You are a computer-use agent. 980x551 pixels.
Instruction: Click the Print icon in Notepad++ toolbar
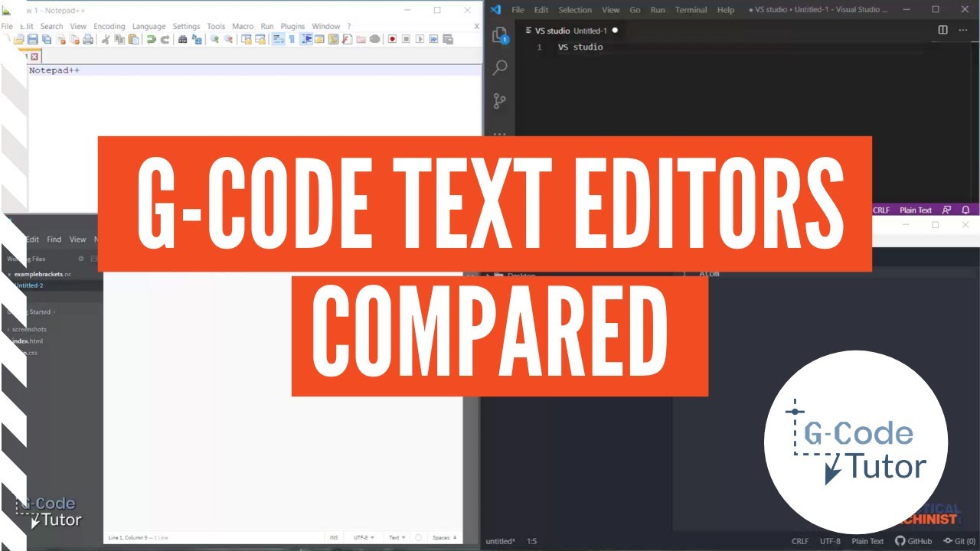click(x=88, y=39)
